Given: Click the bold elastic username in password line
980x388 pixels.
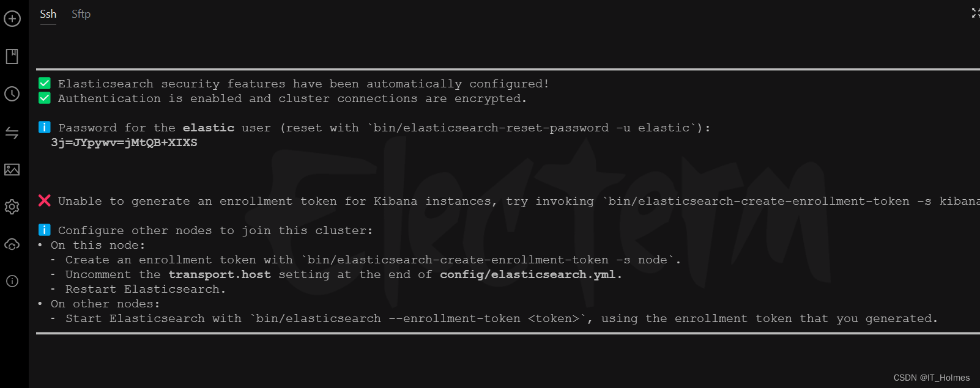Looking at the screenshot, I should [209, 128].
